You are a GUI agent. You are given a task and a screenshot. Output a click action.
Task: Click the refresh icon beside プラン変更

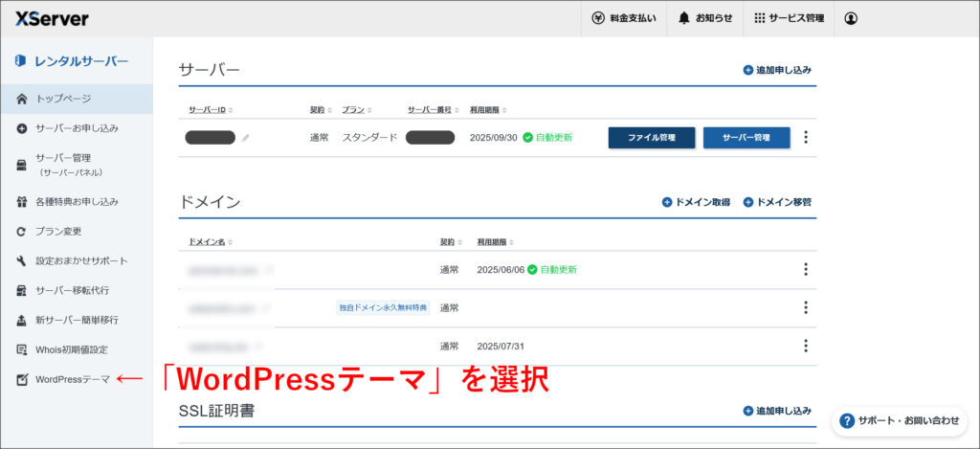[x=22, y=232]
